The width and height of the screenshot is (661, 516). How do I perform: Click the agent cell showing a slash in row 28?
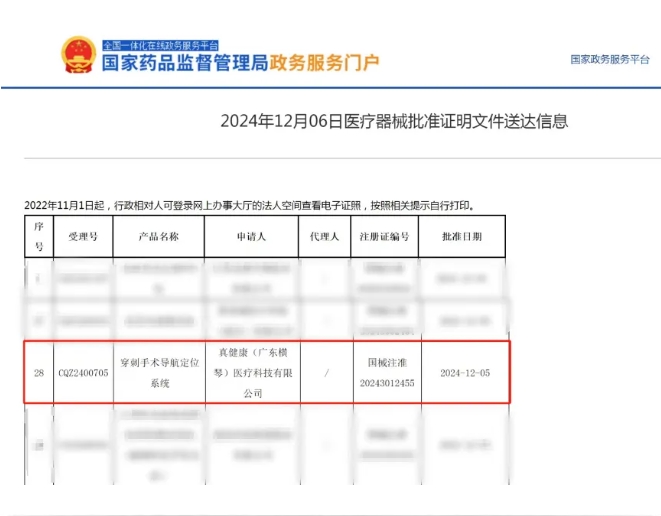coord(327,373)
